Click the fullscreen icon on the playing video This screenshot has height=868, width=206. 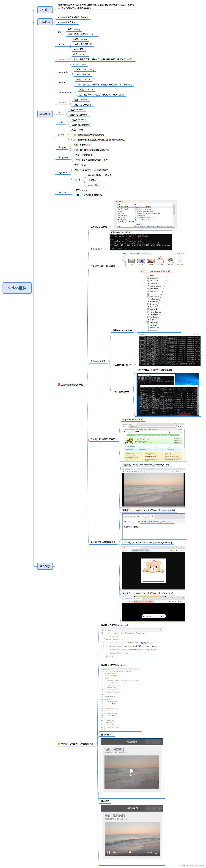click(x=156, y=852)
